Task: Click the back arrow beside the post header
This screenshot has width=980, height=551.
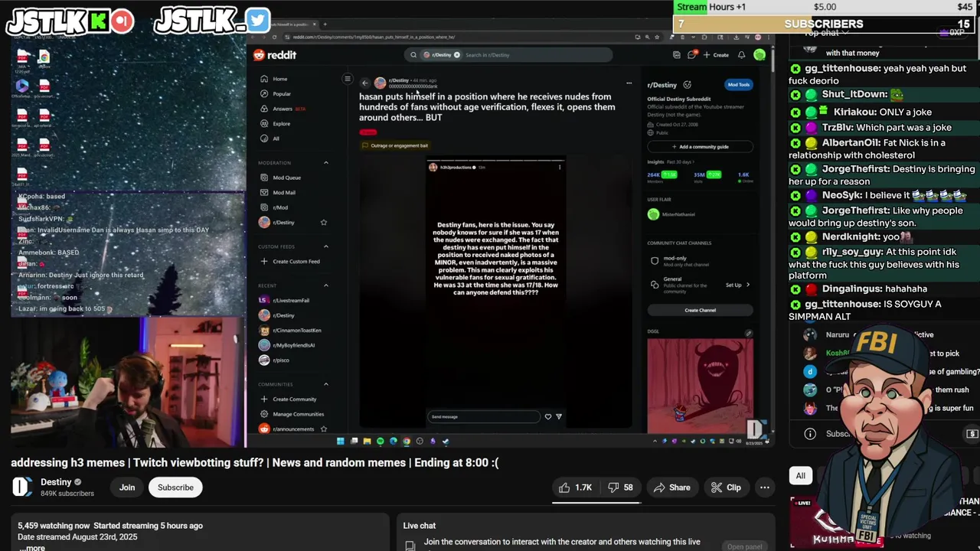Action: click(365, 83)
